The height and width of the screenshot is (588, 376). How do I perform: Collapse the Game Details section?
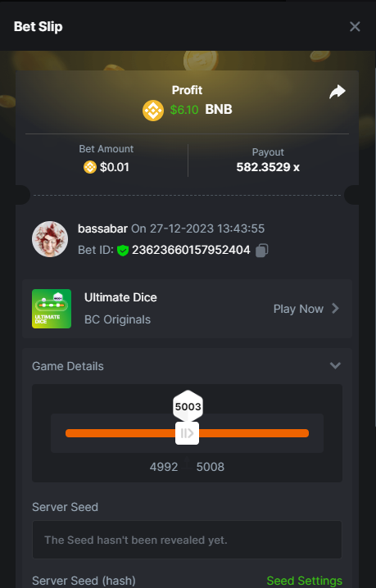click(x=335, y=365)
